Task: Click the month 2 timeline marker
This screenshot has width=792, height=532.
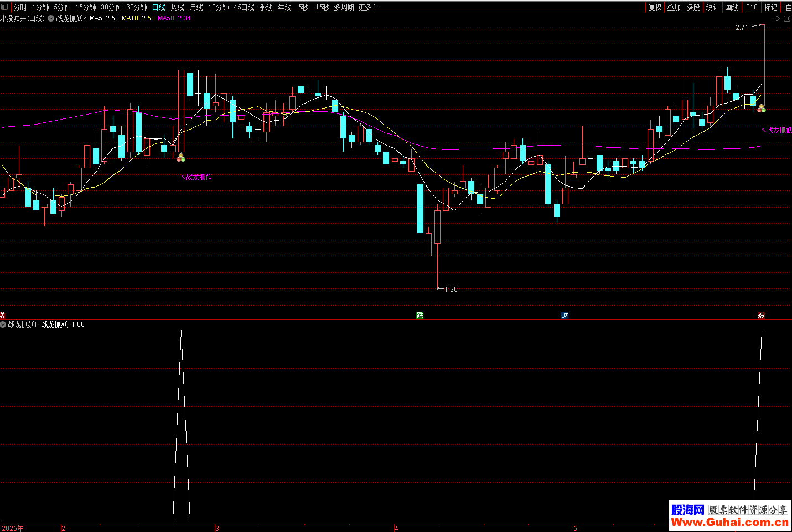Action: tap(63, 529)
